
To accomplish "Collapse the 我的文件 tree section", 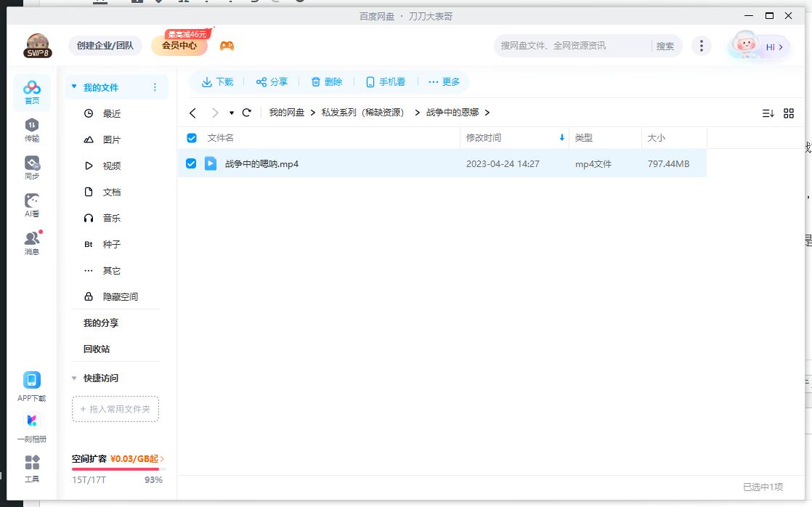I will point(74,86).
